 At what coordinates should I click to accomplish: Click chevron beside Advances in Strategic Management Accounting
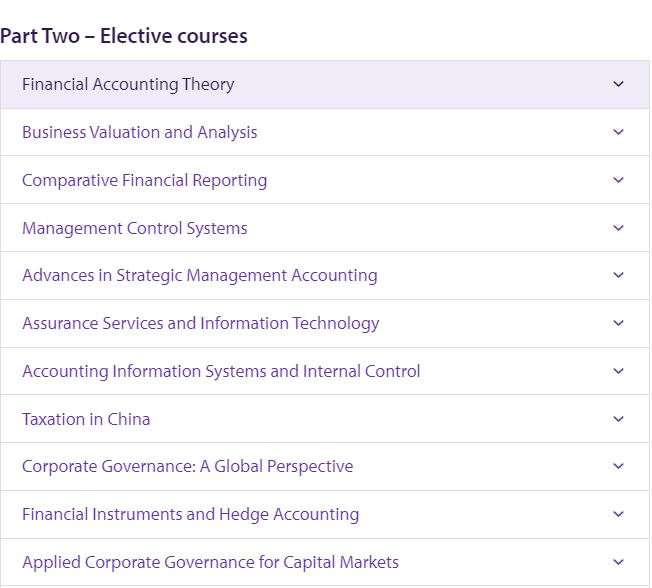[618, 275]
